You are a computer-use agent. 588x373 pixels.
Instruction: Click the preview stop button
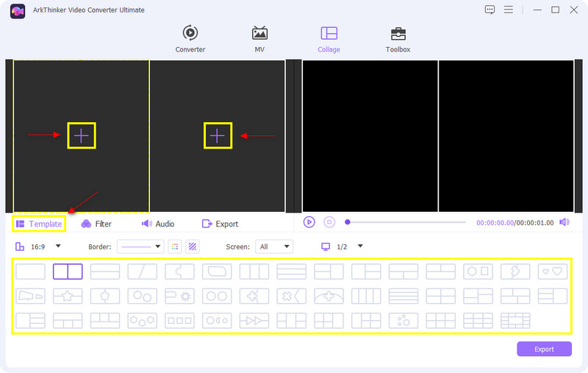pos(329,222)
